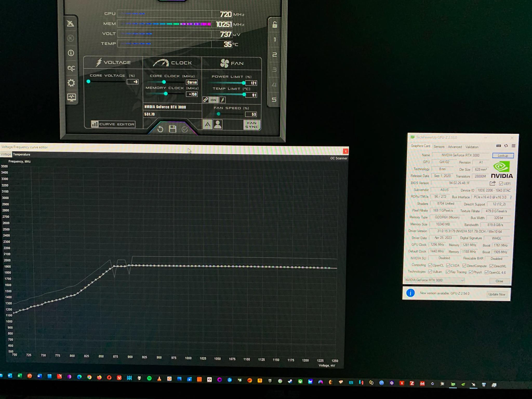532x399 pixels.
Task: Click the Core Clock slider handle
Action: click(x=164, y=82)
